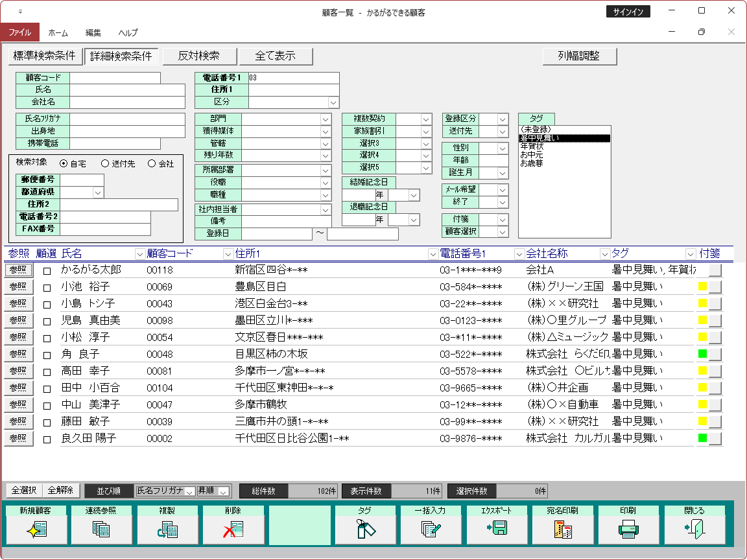Image resolution: width=747 pixels, height=560 pixels.
Task: Click the 印刷 printer icon
Action: tap(629, 530)
